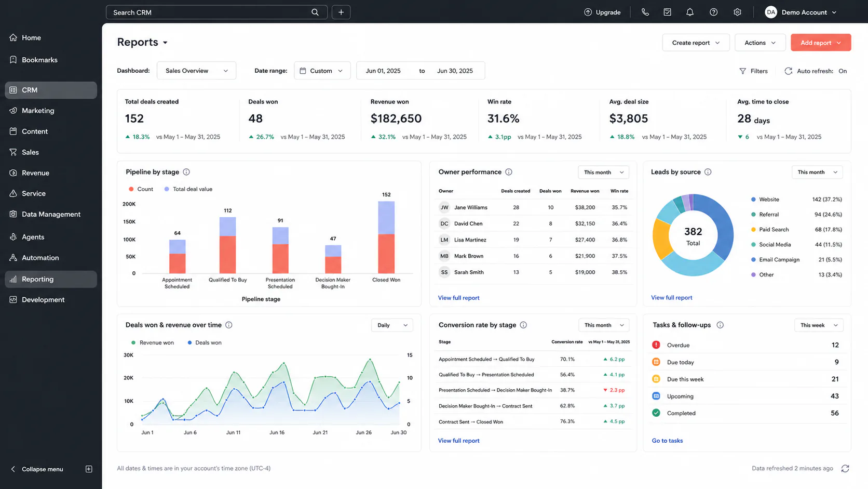868x489 pixels.
Task: Toggle Revenue won legend series
Action: tap(152, 342)
